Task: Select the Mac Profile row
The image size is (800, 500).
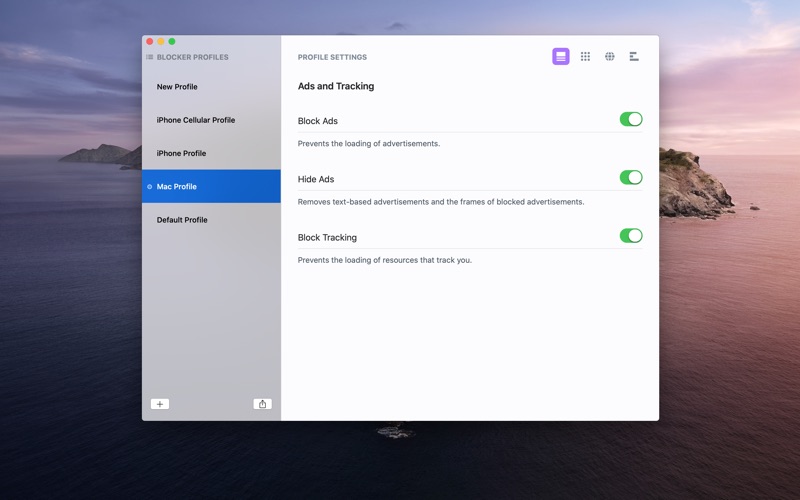Action: (211, 186)
